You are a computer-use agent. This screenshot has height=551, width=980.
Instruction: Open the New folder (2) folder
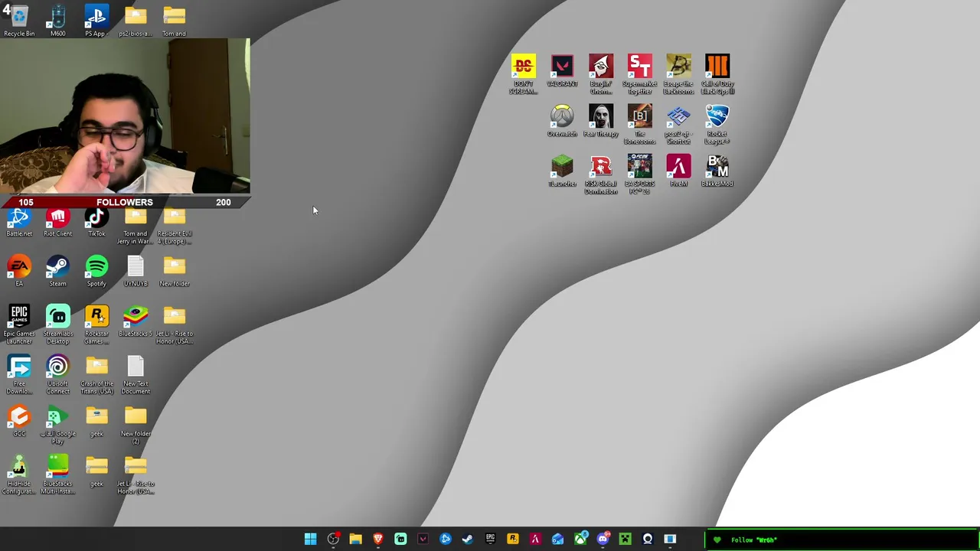[x=136, y=425]
